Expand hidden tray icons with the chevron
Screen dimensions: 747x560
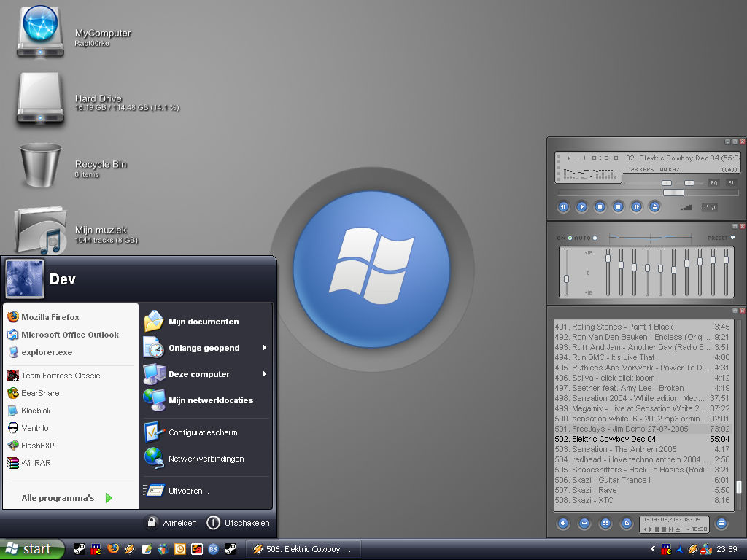point(653,549)
